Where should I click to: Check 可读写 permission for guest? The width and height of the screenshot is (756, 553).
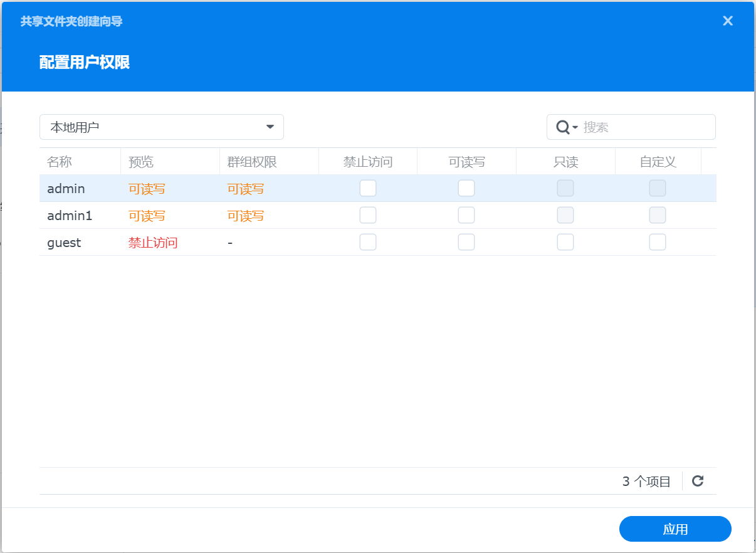pyautogui.click(x=466, y=241)
